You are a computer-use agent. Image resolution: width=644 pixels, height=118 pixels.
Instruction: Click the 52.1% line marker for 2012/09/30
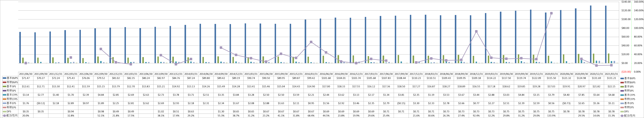click(101, 49)
